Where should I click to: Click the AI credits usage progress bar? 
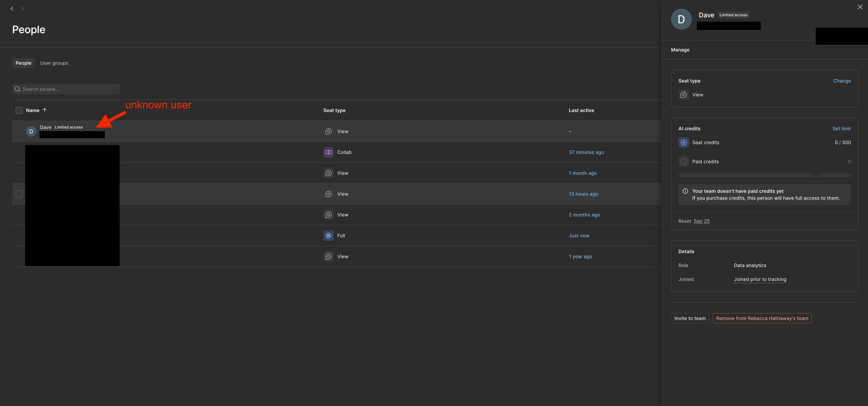point(764,176)
